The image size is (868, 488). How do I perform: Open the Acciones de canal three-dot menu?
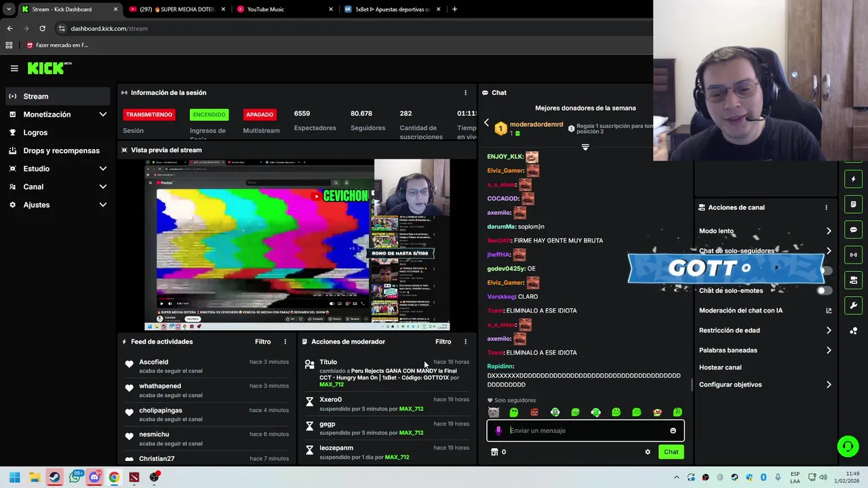pos(826,207)
